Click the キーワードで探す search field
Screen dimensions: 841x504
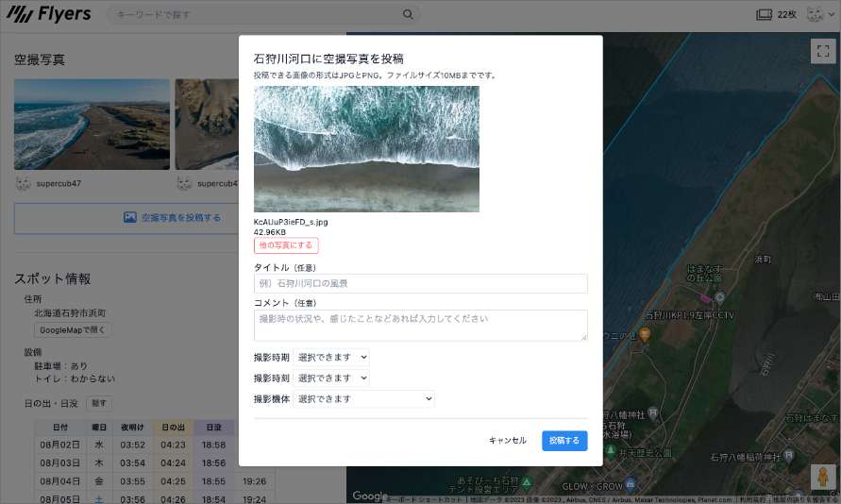255,14
